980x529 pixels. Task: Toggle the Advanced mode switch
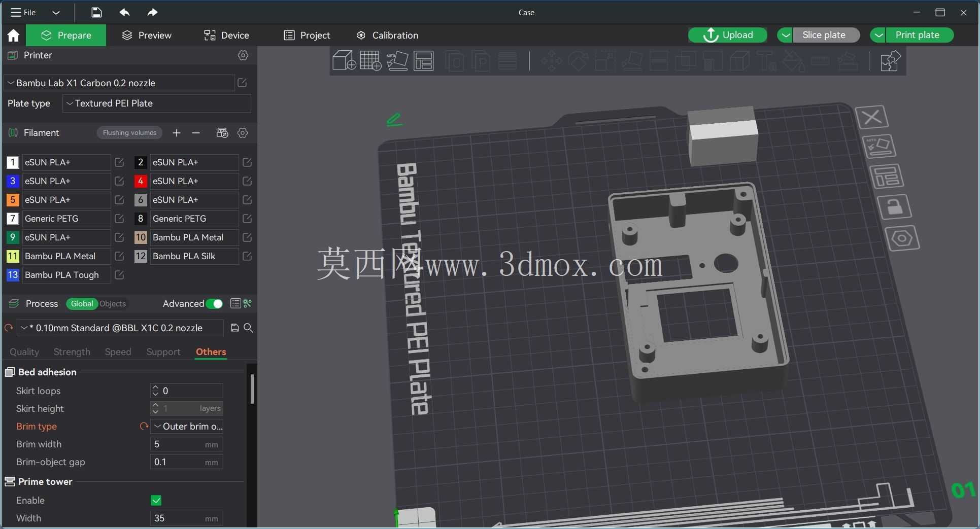(x=215, y=304)
